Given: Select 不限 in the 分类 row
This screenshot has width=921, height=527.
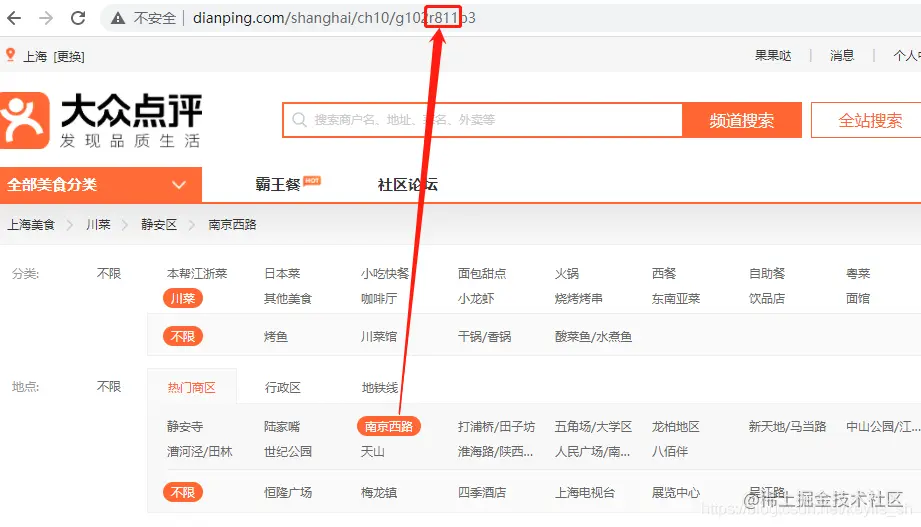Looking at the screenshot, I should (x=109, y=273).
